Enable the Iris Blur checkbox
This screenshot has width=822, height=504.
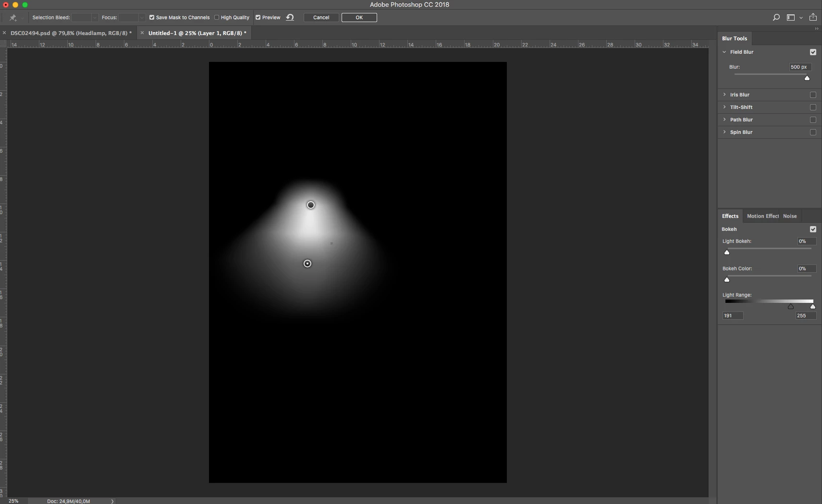813,95
